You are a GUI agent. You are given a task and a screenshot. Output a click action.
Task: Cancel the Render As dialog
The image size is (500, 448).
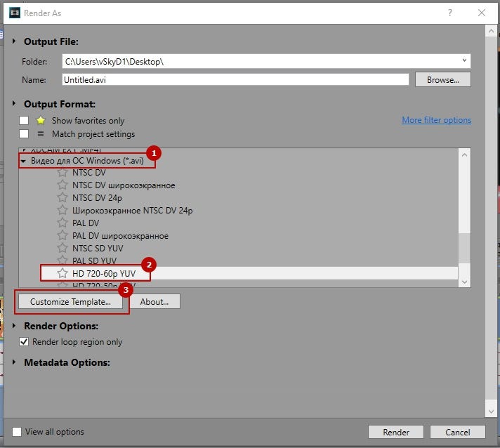pyautogui.click(x=458, y=432)
